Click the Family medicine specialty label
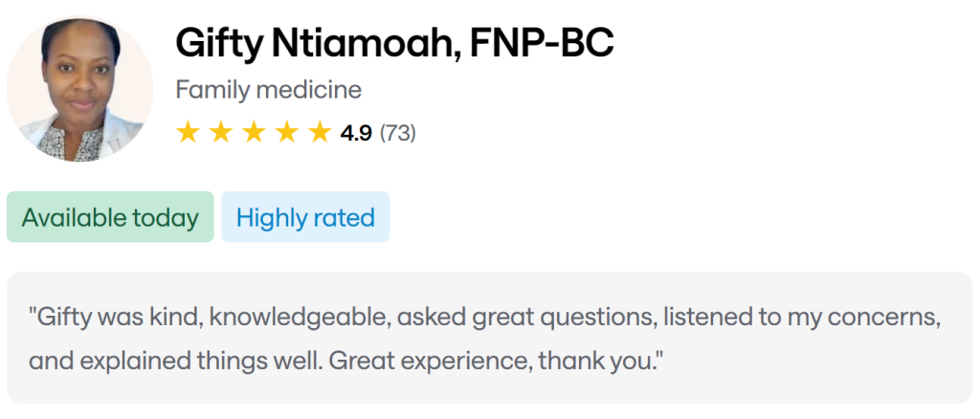 click(269, 91)
